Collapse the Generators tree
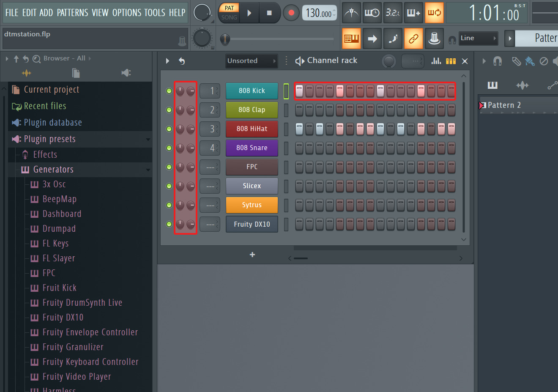This screenshot has height=392, width=558. click(148, 170)
